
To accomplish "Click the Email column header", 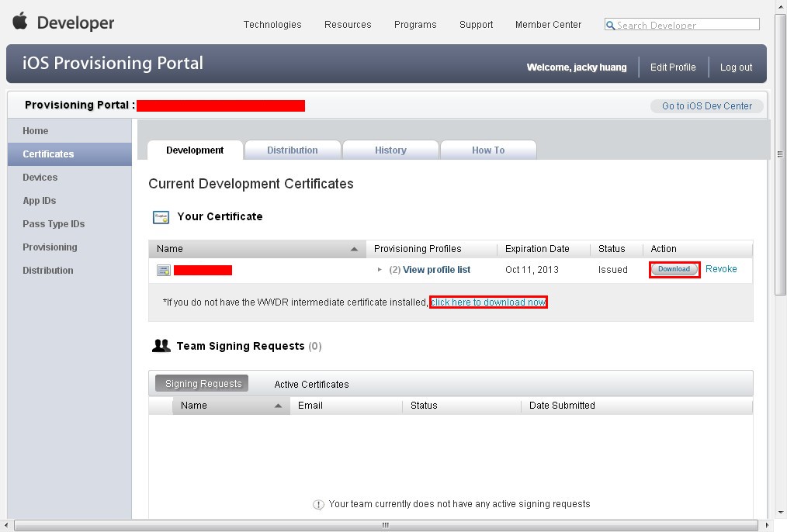I will [346, 406].
